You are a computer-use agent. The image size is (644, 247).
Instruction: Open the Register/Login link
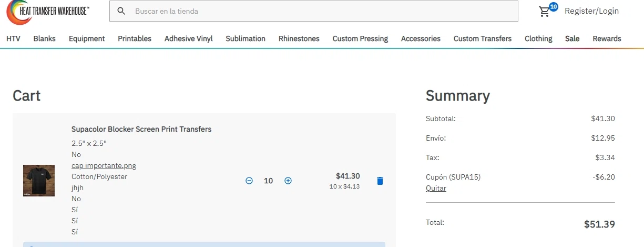tap(591, 11)
